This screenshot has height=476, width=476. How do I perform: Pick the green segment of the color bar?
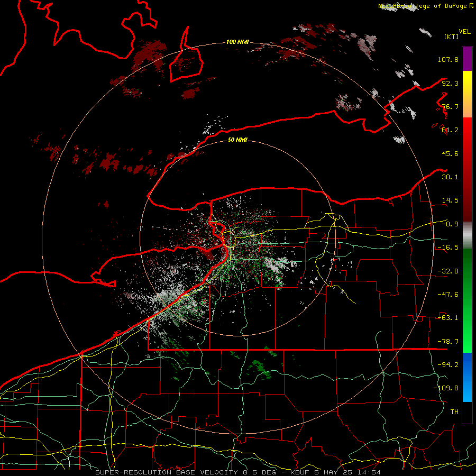point(467,300)
